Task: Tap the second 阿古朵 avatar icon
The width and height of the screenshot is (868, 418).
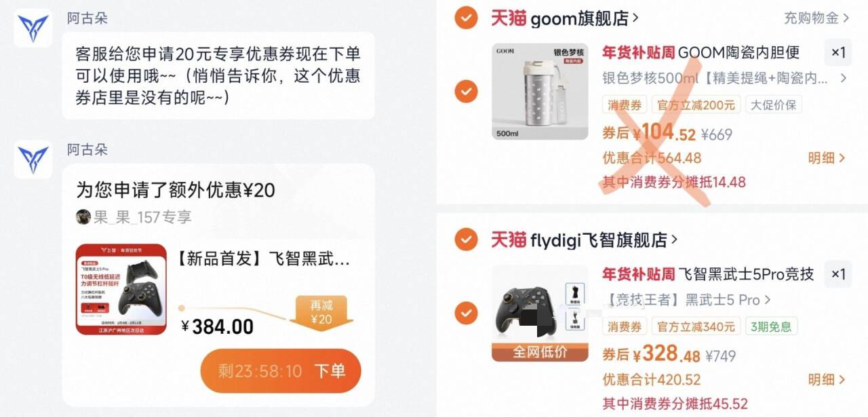Action: (x=33, y=159)
